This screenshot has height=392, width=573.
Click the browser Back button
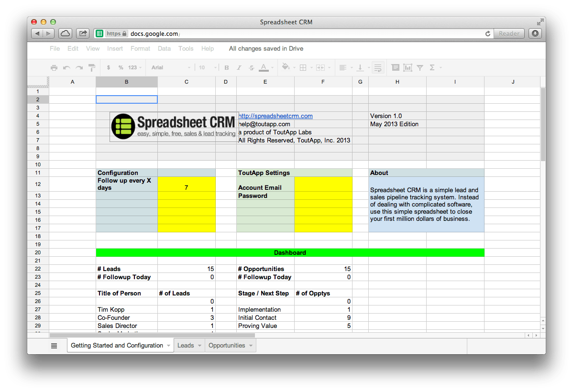(x=37, y=33)
